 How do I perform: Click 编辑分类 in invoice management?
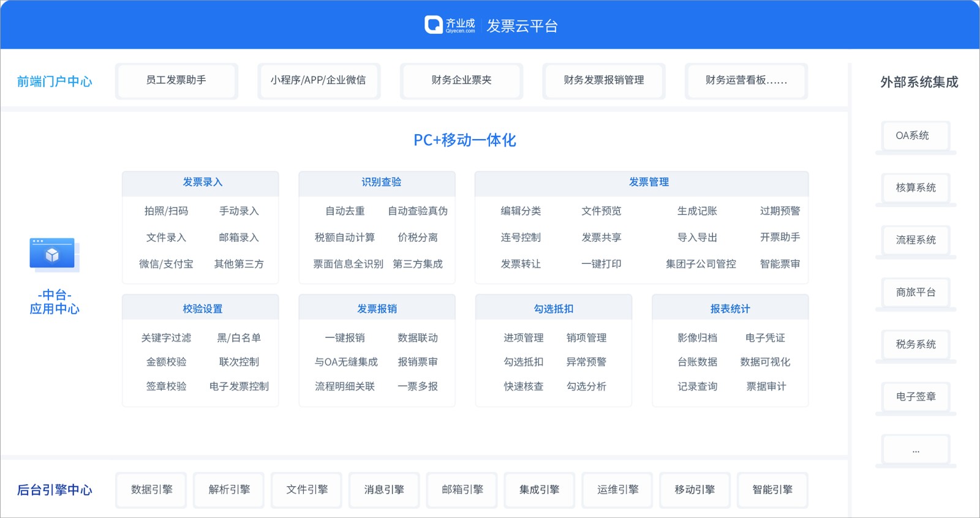(x=521, y=211)
